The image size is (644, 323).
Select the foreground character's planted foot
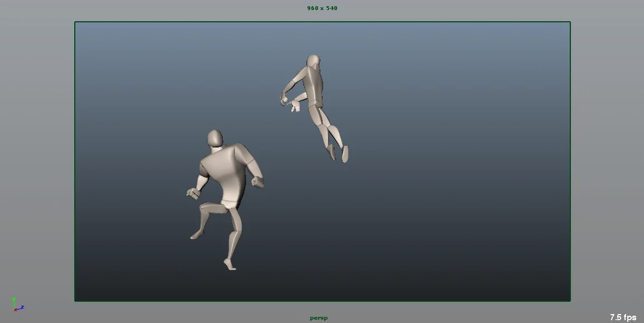pyautogui.click(x=230, y=264)
